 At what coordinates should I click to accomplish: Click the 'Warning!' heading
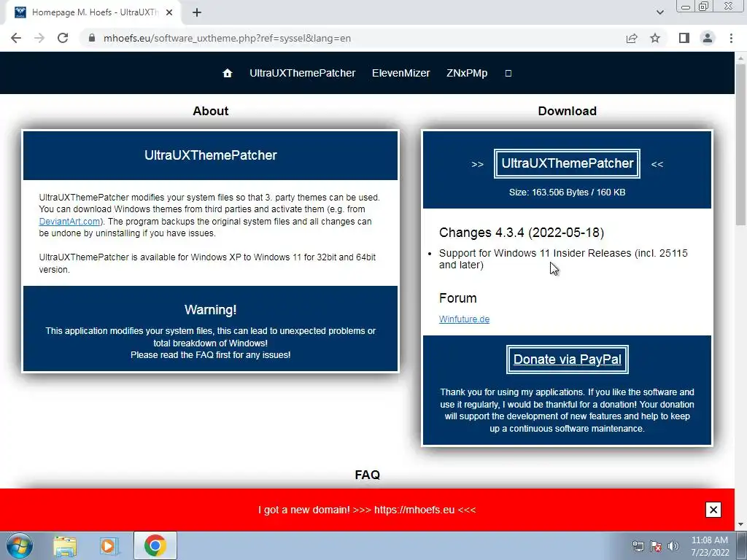211,309
